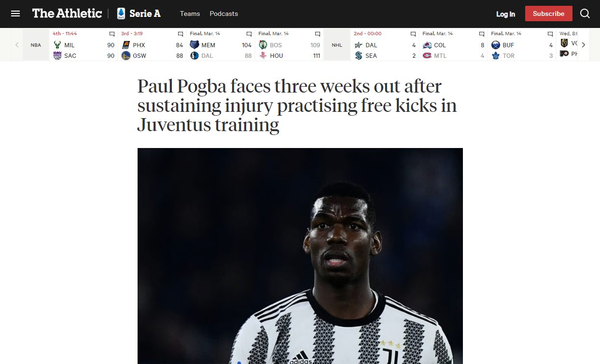
Task: Click the Log In link
Action: pyautogui.click(x=505, y=14)
